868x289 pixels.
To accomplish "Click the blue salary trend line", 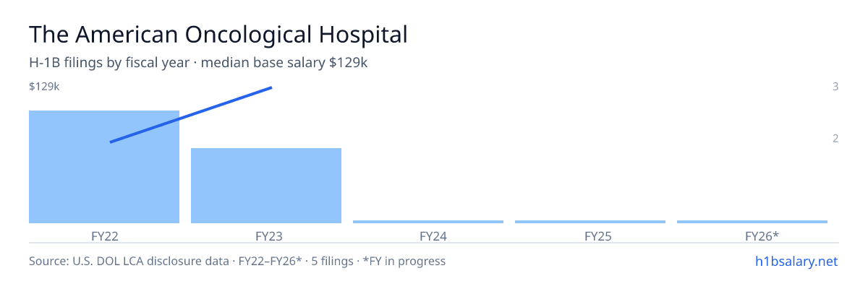I will click(x=191, y=115).
